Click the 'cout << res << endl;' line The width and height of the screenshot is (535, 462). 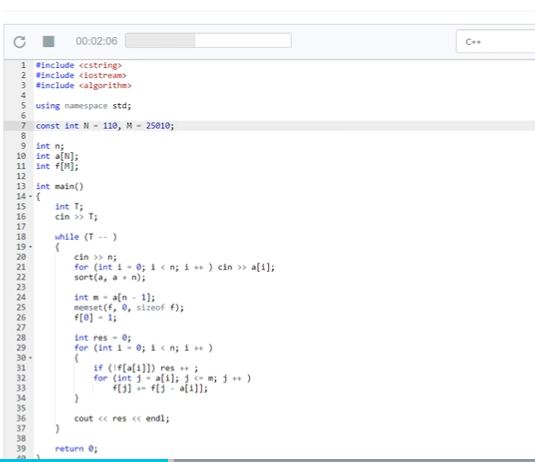click(122, 419)
